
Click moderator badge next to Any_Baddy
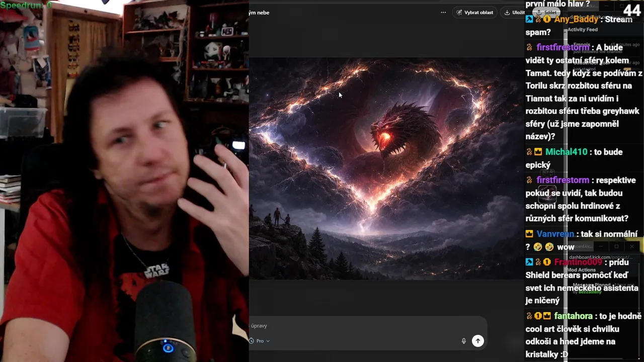pyautogui.click(x=529, y=19)
